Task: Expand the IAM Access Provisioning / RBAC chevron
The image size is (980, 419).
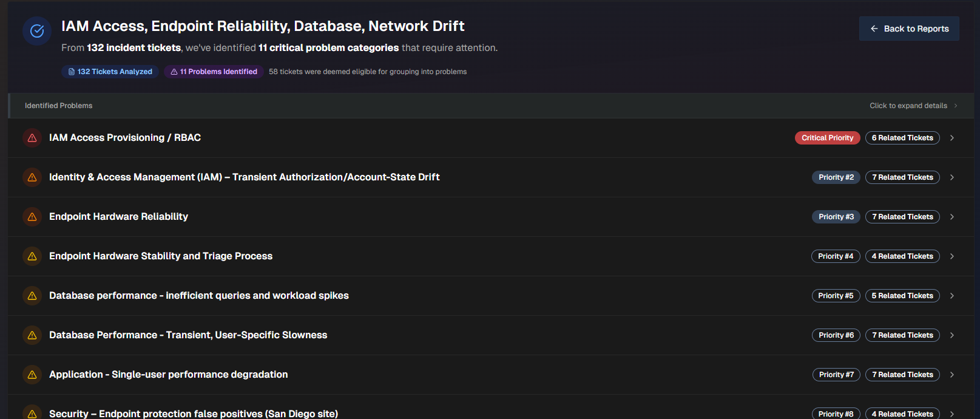Action: pyautogui.click(x=952, y=138)
